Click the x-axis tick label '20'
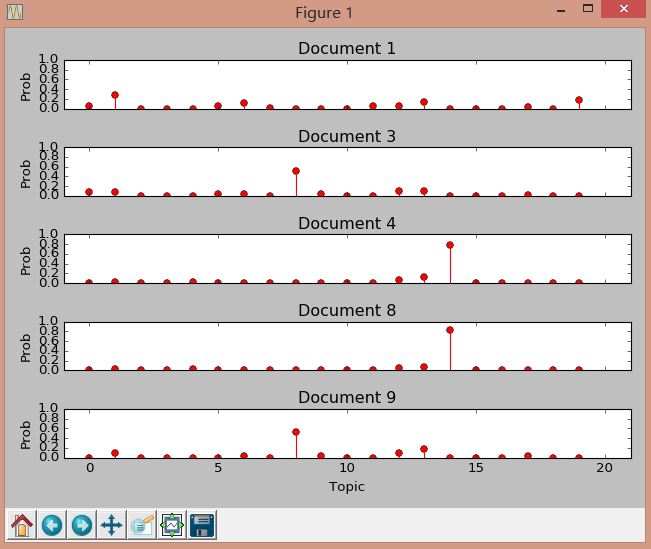651x549 pixels. [604, 468]
